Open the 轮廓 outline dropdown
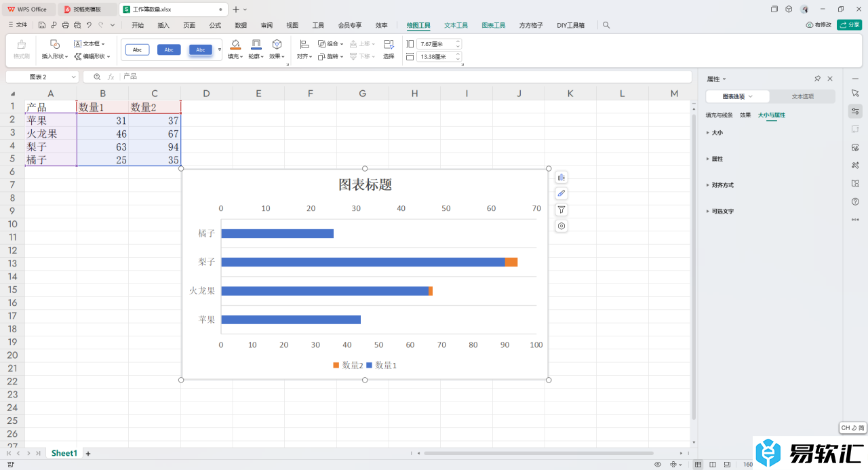The height and width of the screenshot is (470, 868). point(256,56)
